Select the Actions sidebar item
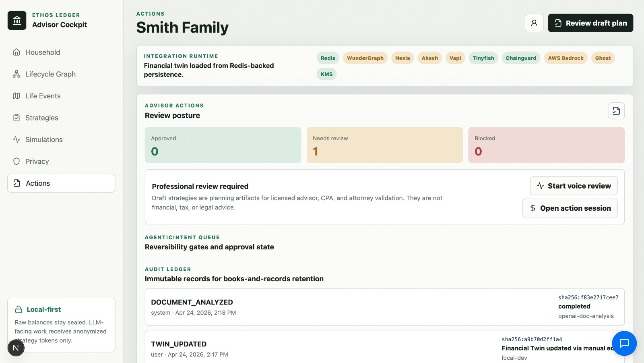 [x=61, y=183]
